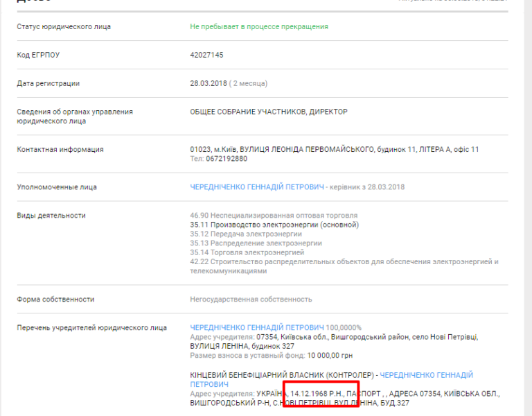The image size is (532, 416).
Task: Click the green status text Не пребывает в процессе прекращения
Action: (259, 26)
